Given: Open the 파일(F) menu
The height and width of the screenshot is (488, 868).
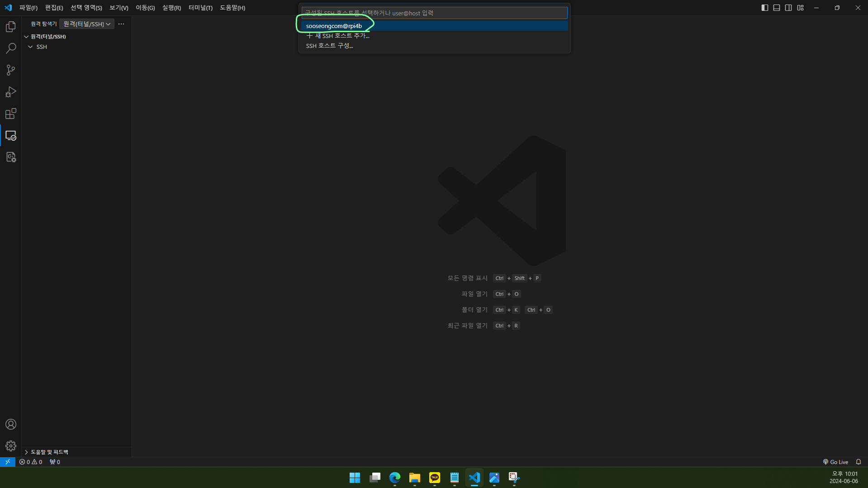Looking at the screenshot, I should click(x=28, y=8).
